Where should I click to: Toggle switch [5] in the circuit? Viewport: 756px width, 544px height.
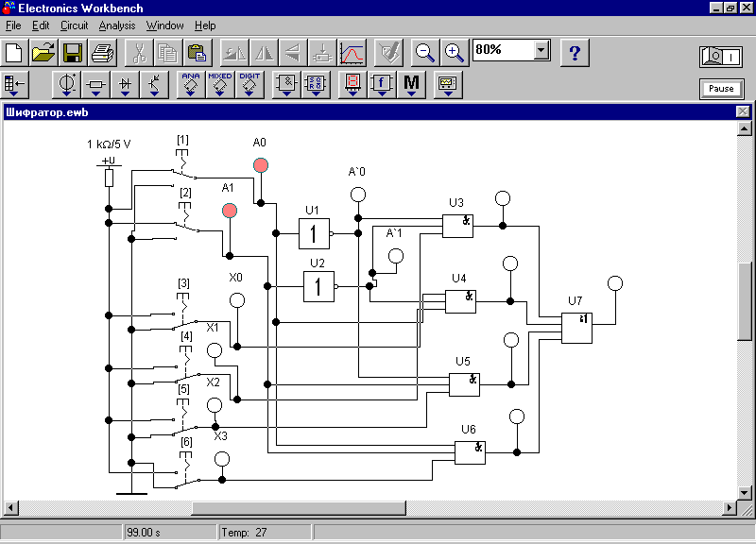pos(184,418)
